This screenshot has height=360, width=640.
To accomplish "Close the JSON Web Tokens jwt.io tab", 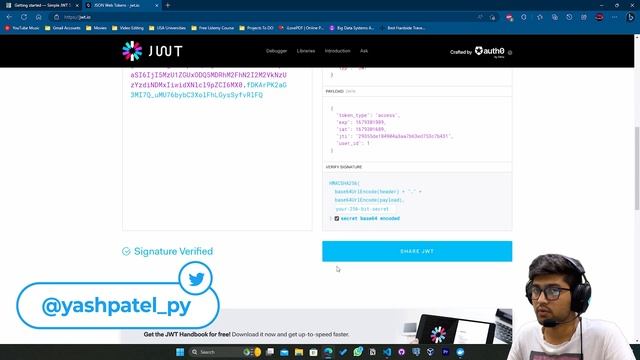I will pyautogui.click(x=157, y=5).
